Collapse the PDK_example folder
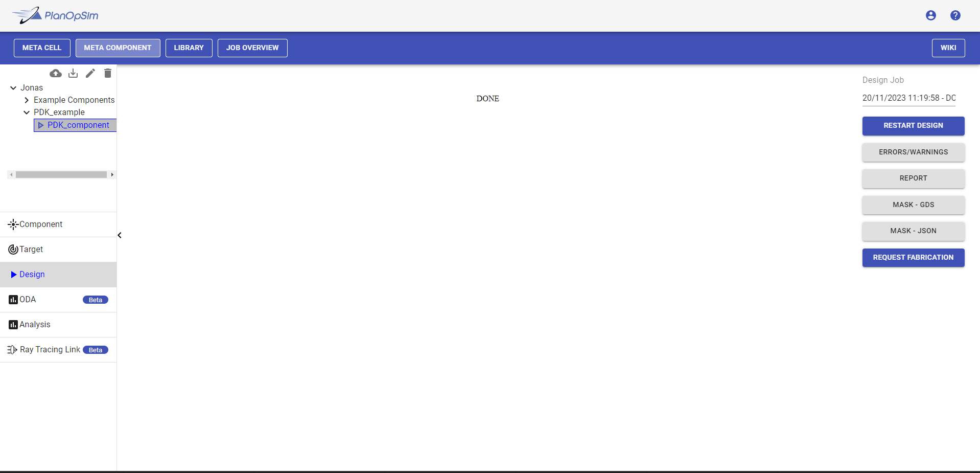This screenshot has height=473, width=980. click(x=27, y=112)
